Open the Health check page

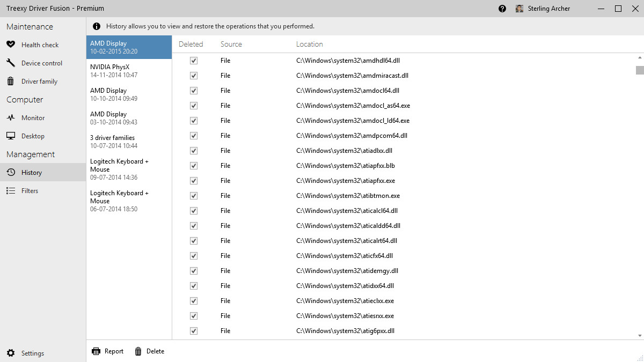pos(43,45)
